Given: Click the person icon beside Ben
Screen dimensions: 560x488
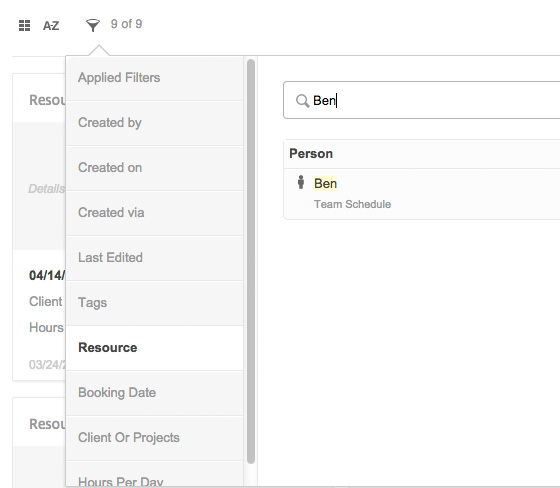Looking at the screenshot, I should [x=301, y=182].
